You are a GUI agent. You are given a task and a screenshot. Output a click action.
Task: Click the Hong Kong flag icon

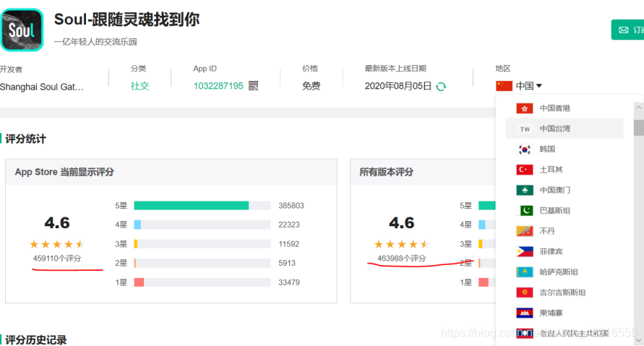coord(525,108)
